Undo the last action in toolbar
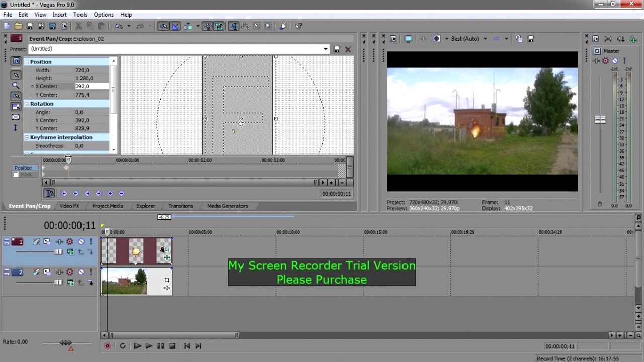Screen dimensions: 644x362 click(x=119, y=26)
